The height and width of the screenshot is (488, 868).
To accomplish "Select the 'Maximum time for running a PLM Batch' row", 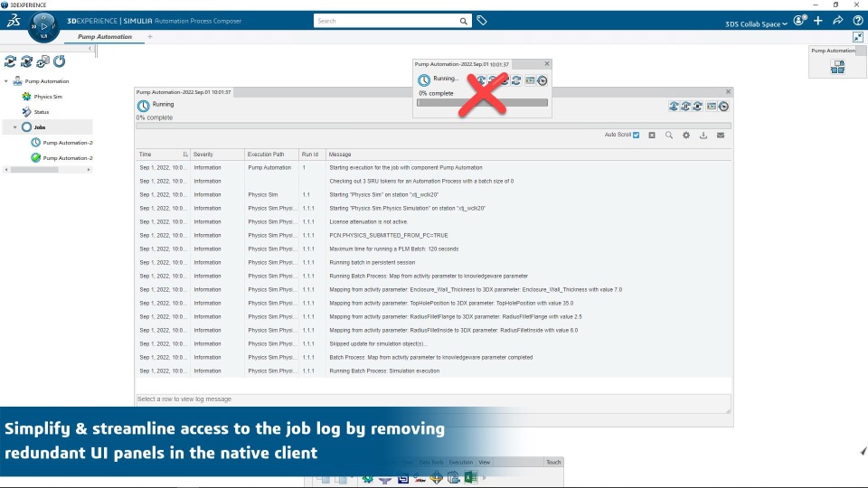I will [x=433, y=249].
